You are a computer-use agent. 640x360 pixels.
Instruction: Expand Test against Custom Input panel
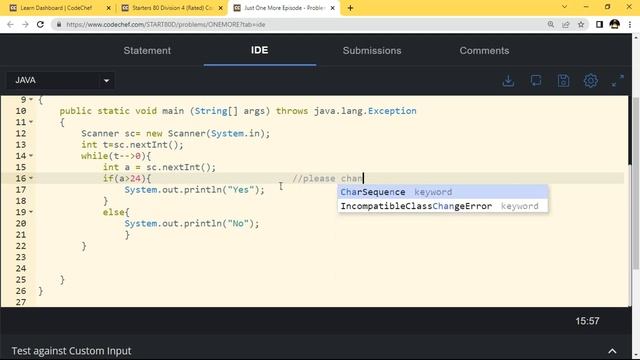612,351
